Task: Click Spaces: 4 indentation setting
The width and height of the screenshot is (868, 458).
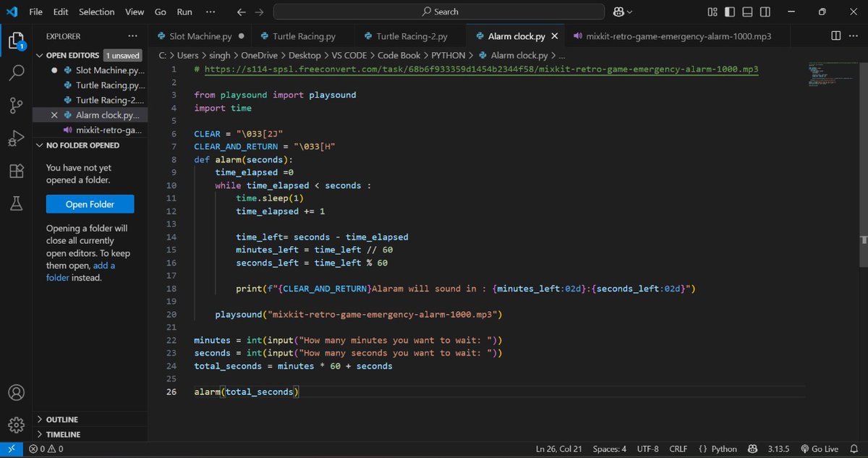Action: [x=610, y=449]
